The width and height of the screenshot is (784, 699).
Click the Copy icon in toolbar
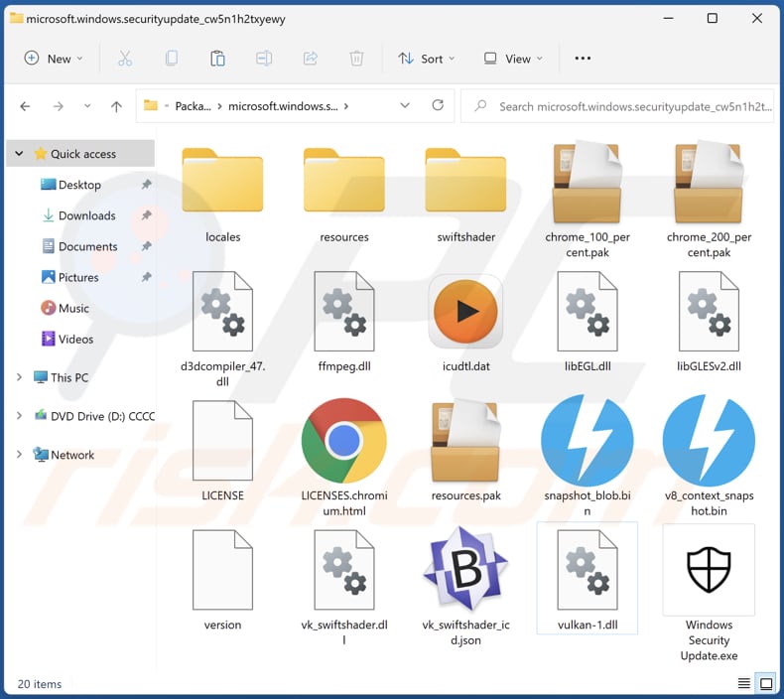click(171, 59)
